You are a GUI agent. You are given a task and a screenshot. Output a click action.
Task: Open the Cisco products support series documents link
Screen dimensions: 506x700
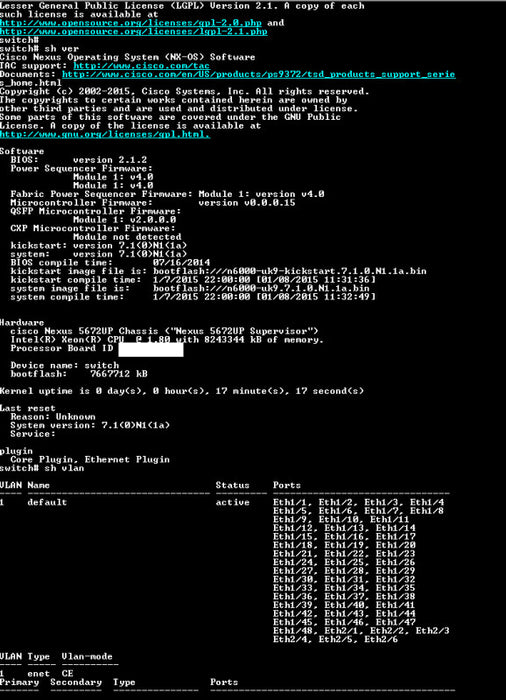tap(259, 74)
